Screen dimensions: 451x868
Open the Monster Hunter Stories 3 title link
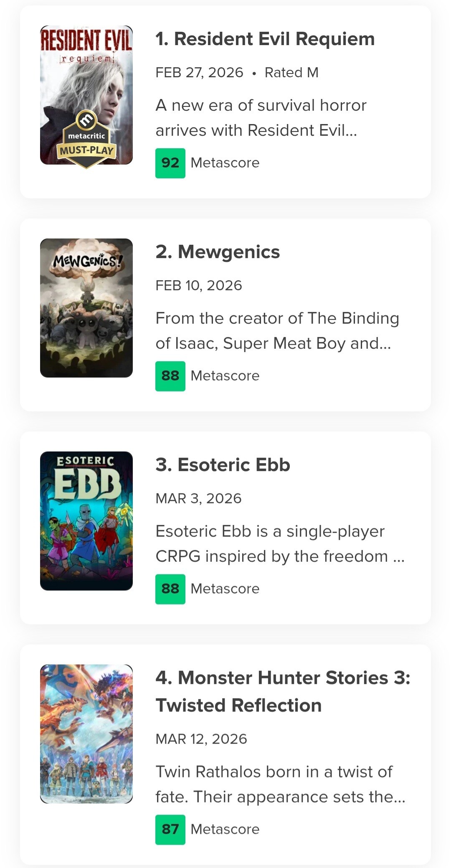coord(282,691)
